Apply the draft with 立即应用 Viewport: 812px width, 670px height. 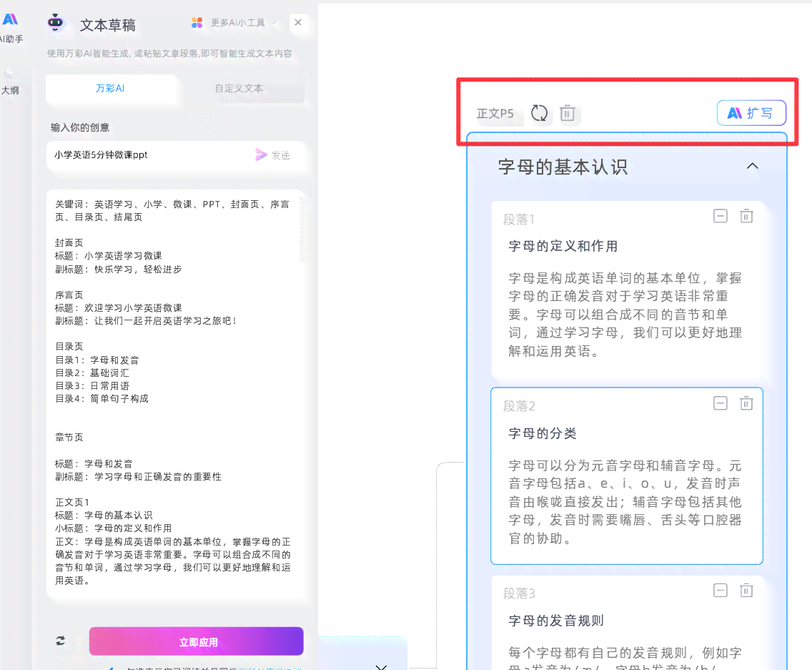(x=197, y=641)
